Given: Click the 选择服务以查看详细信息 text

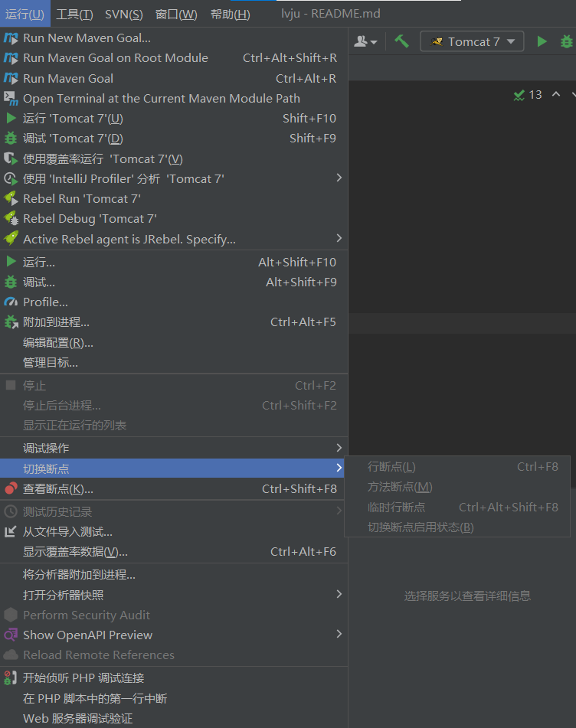Looking at the screenshot, I should click(x=467, y=596).
